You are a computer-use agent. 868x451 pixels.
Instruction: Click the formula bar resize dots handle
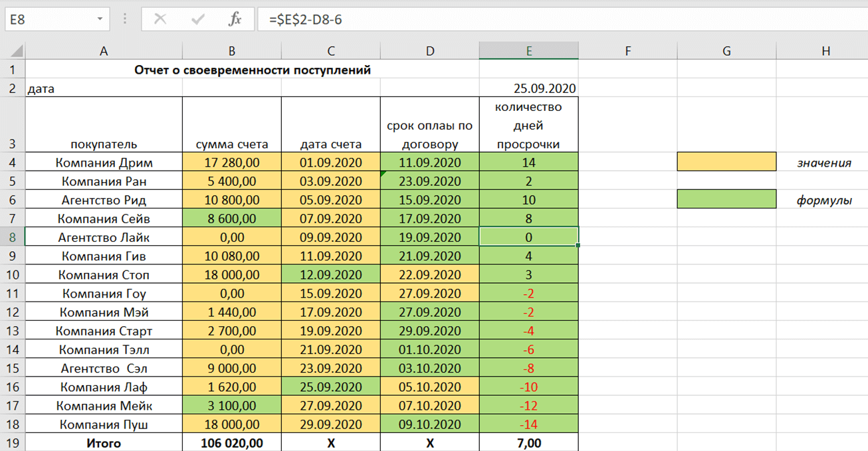(x=125, y=19)
